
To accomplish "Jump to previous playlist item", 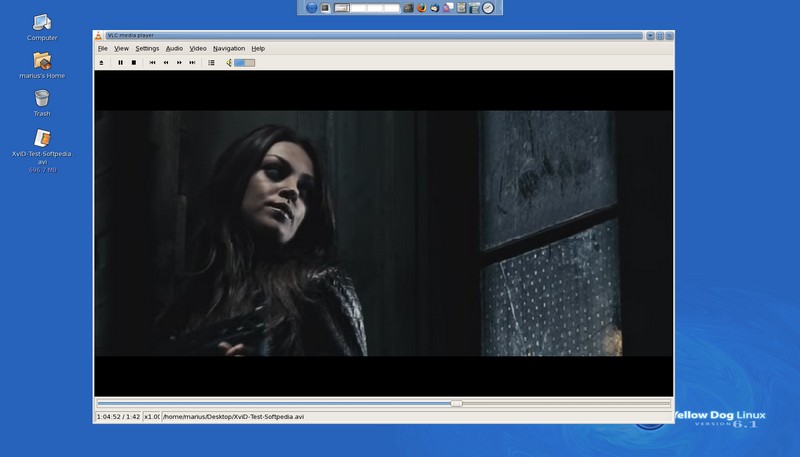I will click(153, 63).
